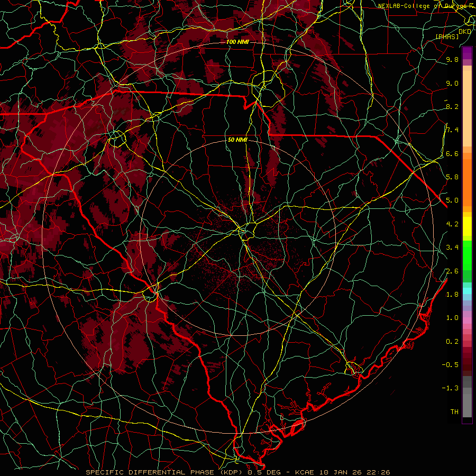Select the 9.0 legend value
The width and height of the screenshot is (476, 476).
(452, 83)
